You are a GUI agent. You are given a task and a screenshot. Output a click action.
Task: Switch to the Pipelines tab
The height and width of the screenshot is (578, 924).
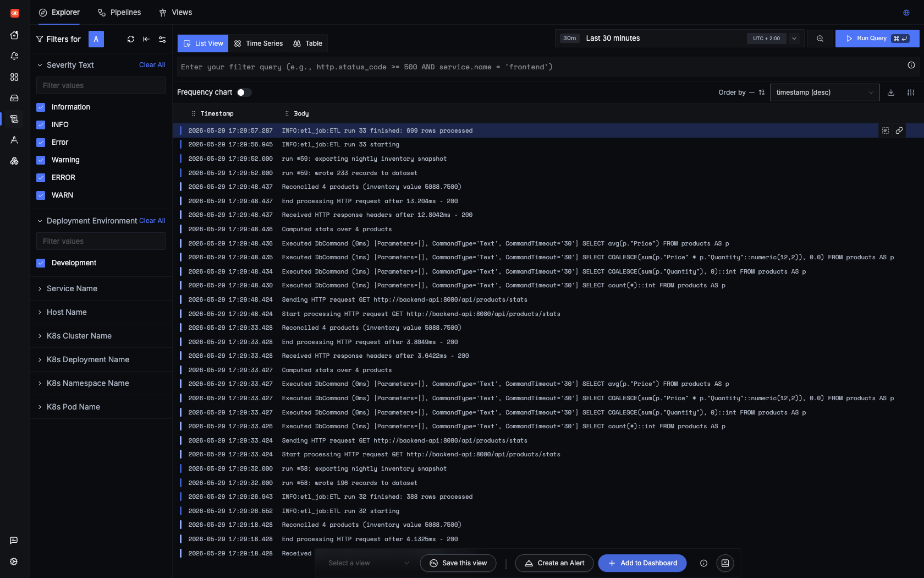click(119, 13)
